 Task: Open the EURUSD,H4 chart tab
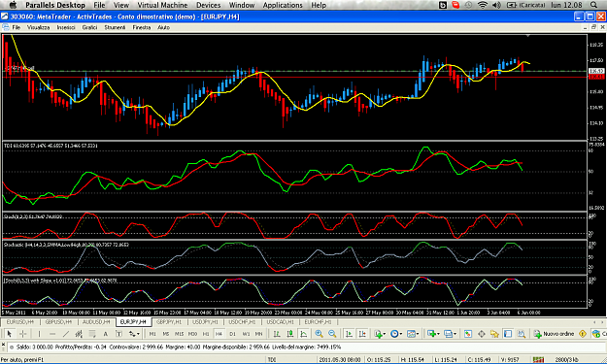[x=20, y=322]
